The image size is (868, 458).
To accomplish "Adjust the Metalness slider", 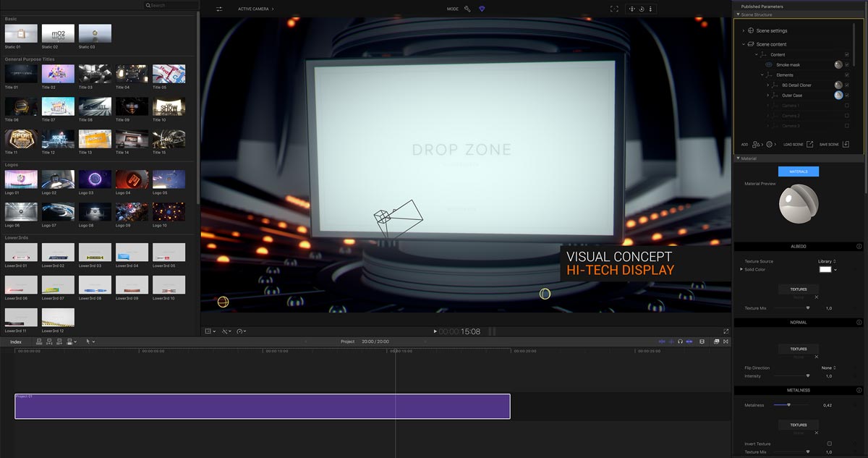I will [x=791, y=404].
